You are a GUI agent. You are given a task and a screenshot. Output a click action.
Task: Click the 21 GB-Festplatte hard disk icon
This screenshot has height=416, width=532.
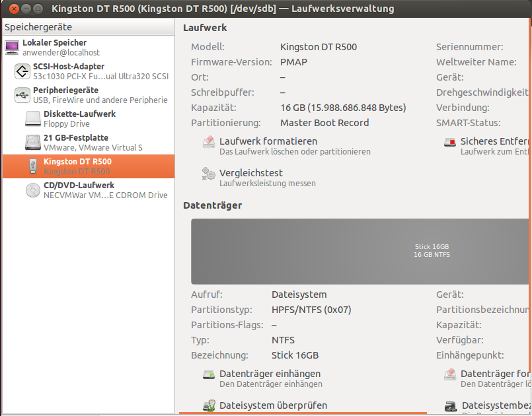tap(33, 143)
